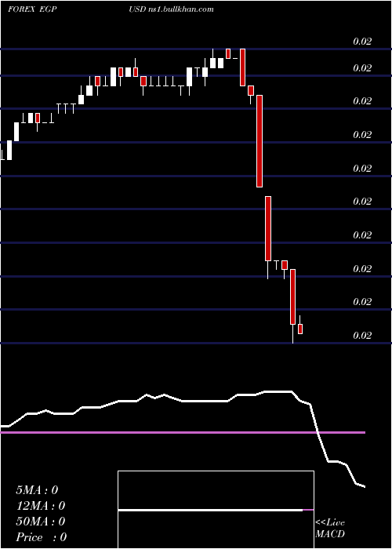Select the 12MA : 0 readout
Image resolution: width=392 pixels, height=549 pixels.
tap(40, 506)
